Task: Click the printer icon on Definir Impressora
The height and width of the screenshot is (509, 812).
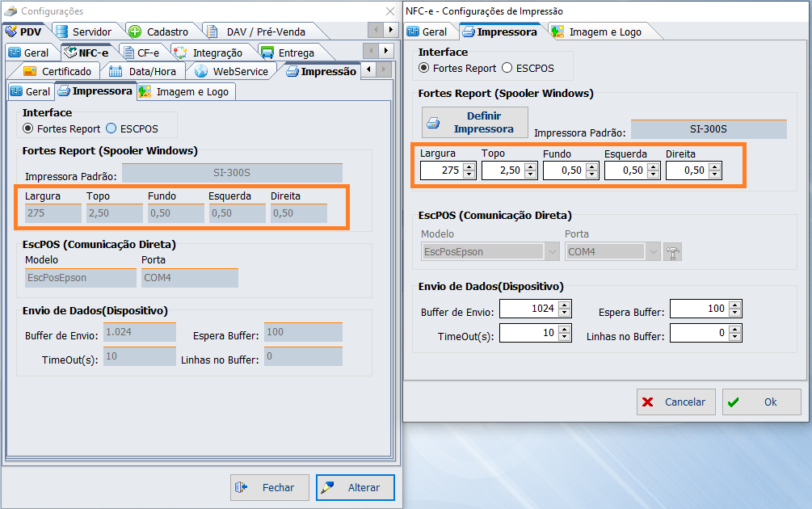Action: tap(433, 123)
